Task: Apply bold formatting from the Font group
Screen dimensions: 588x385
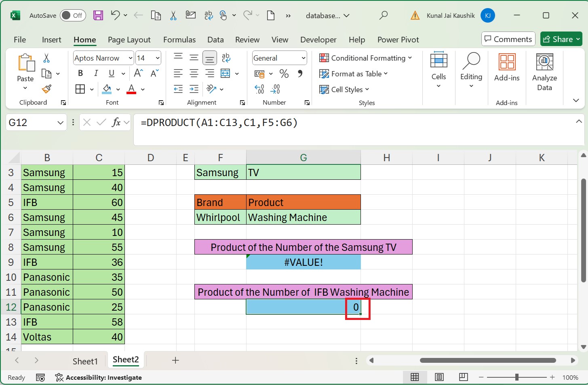Action: point(80,73)
